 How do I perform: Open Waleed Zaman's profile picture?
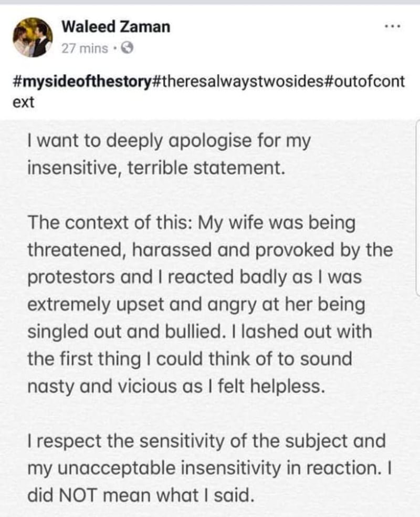tap(33, 37)
